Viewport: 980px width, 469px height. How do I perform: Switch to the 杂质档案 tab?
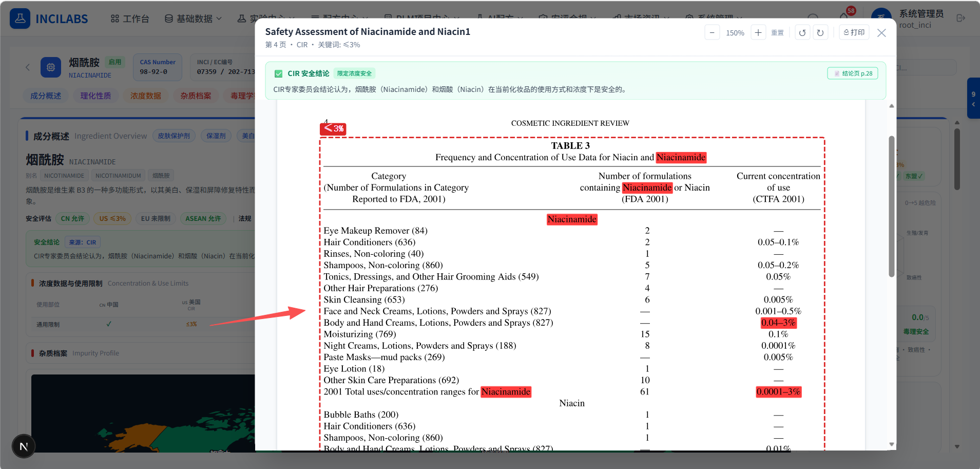coord(196,96)
